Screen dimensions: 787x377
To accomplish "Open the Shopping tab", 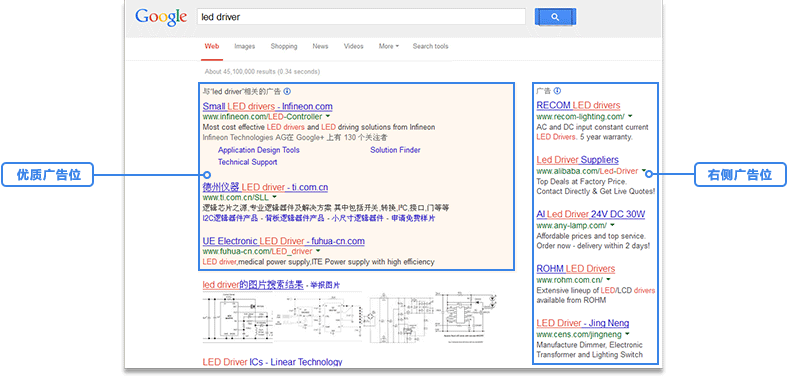I will [284, 46].
